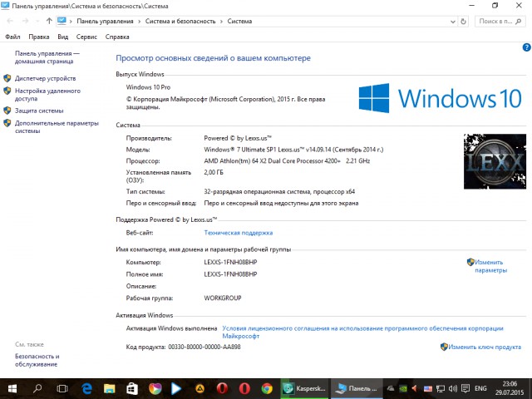
Task: Click shield icon beside Защита системы
Action: tap(7, 111)
